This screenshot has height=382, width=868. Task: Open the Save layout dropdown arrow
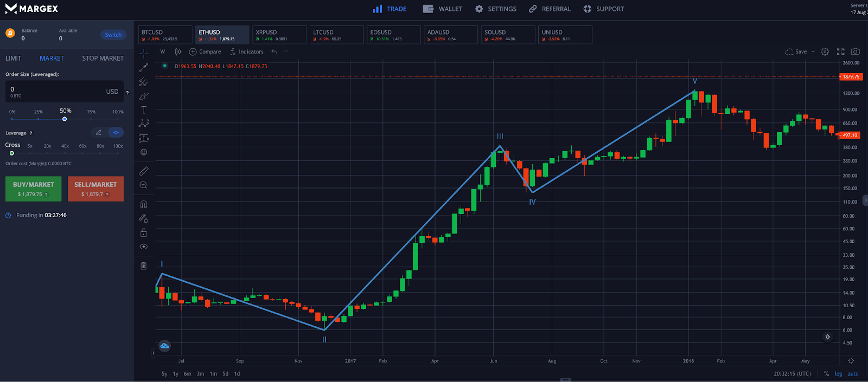tap(813, 52)
